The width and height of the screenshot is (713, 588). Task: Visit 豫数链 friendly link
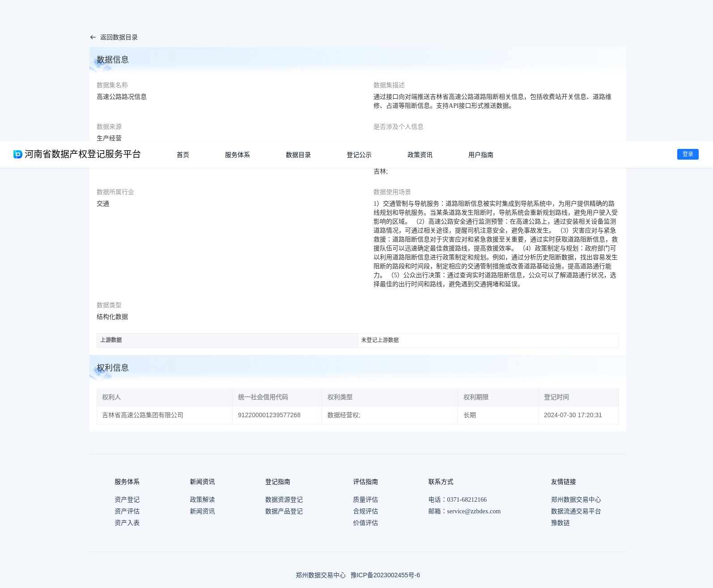pyautogui.click(x=560, y=523)
